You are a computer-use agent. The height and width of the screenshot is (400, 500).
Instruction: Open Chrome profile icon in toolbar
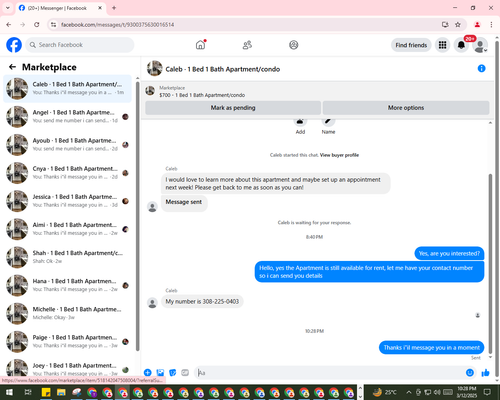pyautogui.click(x=477, y=24)
